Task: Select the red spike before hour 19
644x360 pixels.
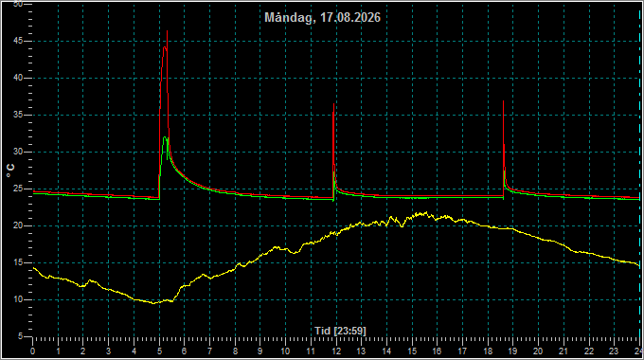Action: [503, 101]
